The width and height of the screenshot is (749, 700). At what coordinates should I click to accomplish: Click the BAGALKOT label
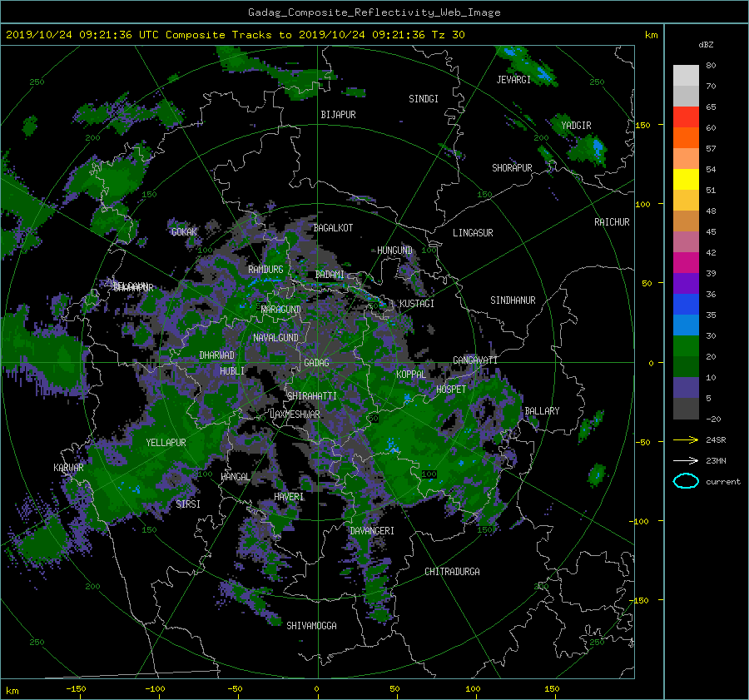click(x=334, y=228)
